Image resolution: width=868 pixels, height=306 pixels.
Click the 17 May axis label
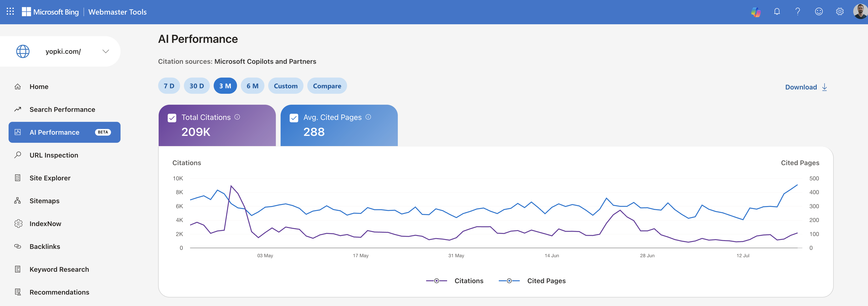[361, 256]
